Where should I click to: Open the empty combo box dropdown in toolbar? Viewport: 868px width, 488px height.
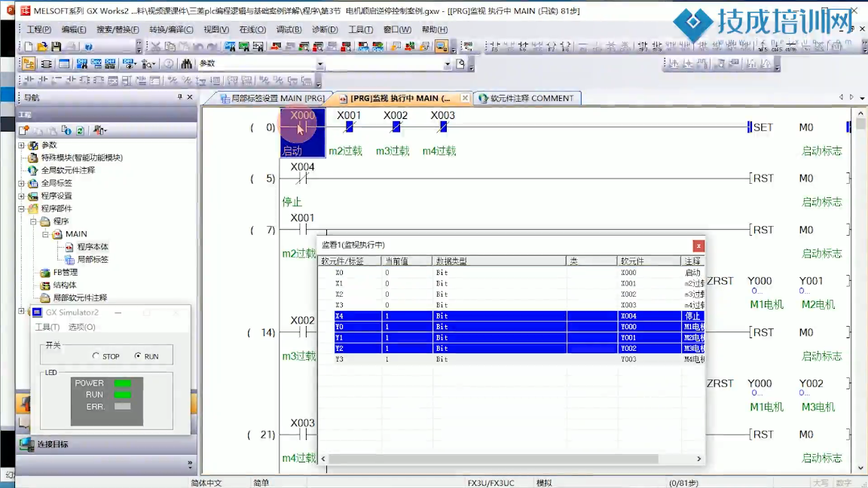(x=448, y=64)
